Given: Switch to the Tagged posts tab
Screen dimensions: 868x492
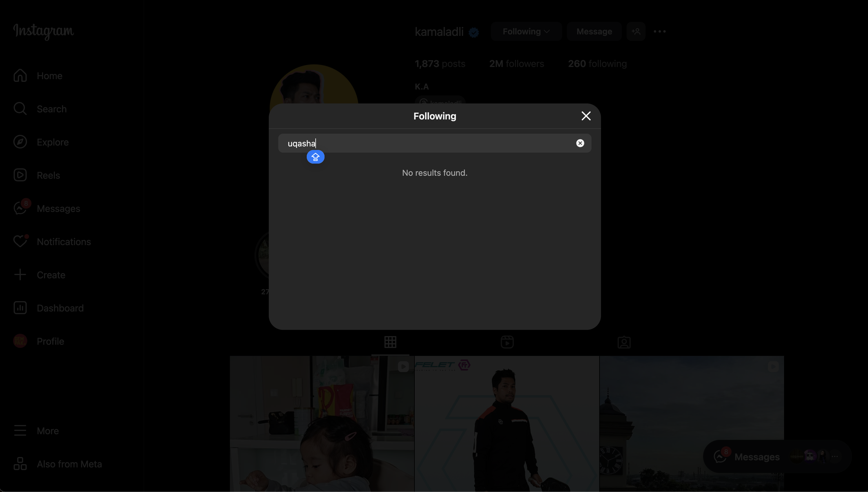Looking at the screenshot, I should (624, 342).
